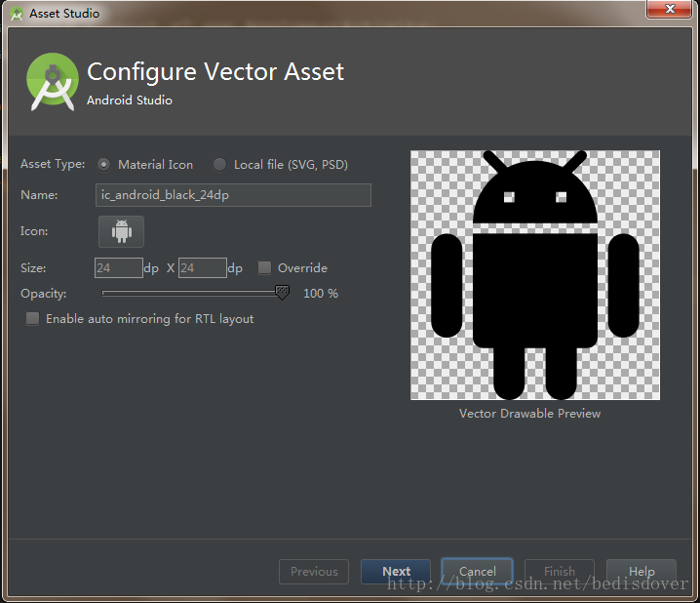Image resolution: width=700 pixels, height=603 pixels.
Task: Click the 100 % opacity value
Action: point(321,294)
